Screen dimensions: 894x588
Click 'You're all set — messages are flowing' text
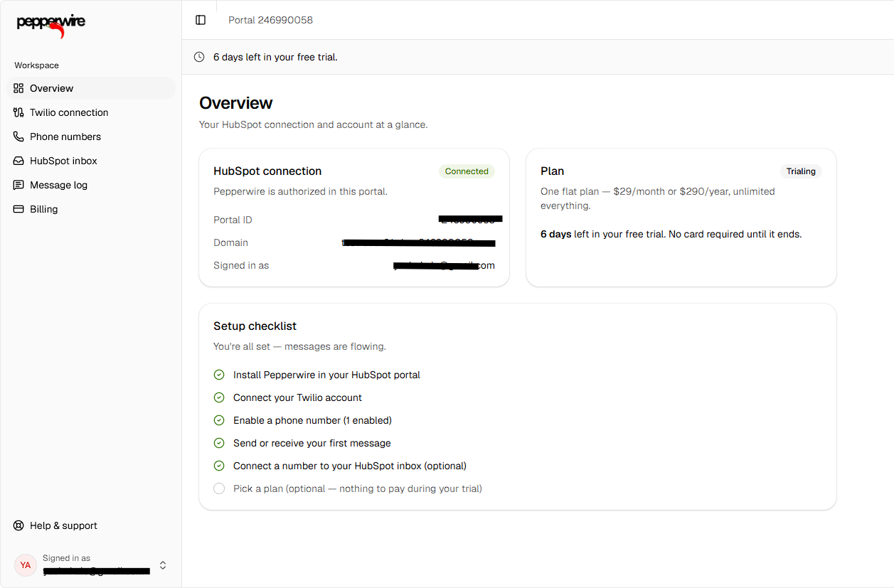(x=299, y=346)
